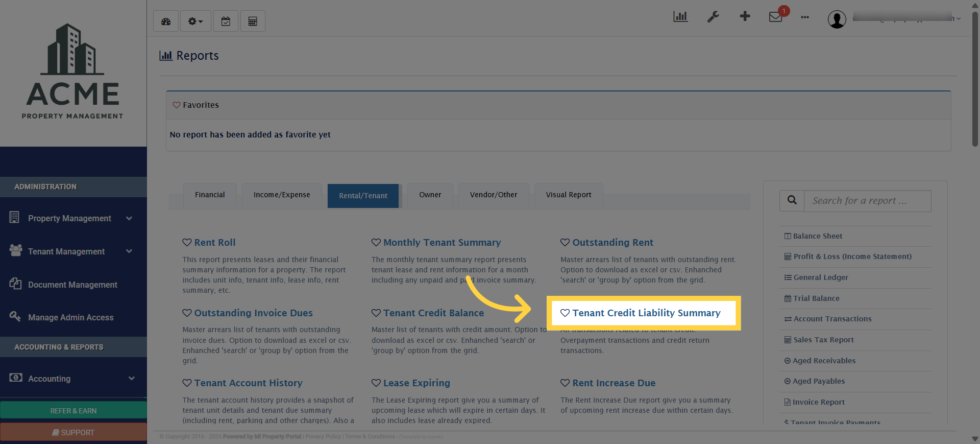Favorite Rent Increase Due heart
This screenshot has height=444, width=980.
tap(565, 383)
